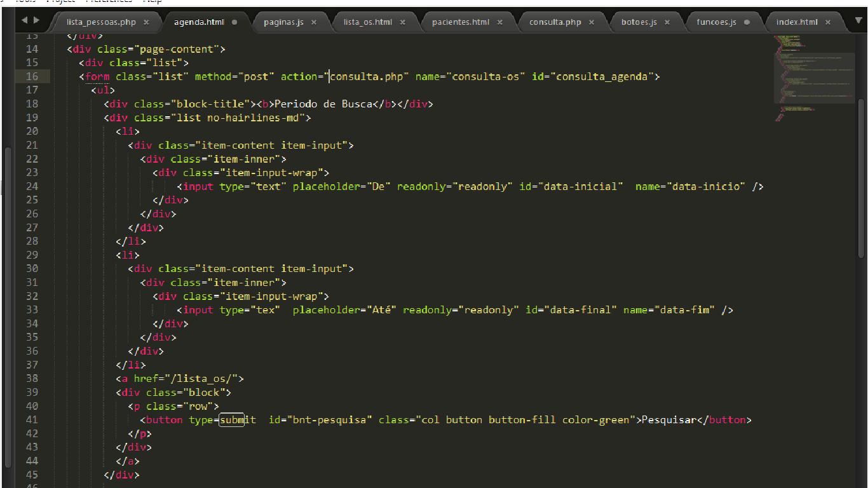Switch to the consulta.php tab
Image resolution: width=868 pixels, height=488 pixels.
(x=555, y=22)
